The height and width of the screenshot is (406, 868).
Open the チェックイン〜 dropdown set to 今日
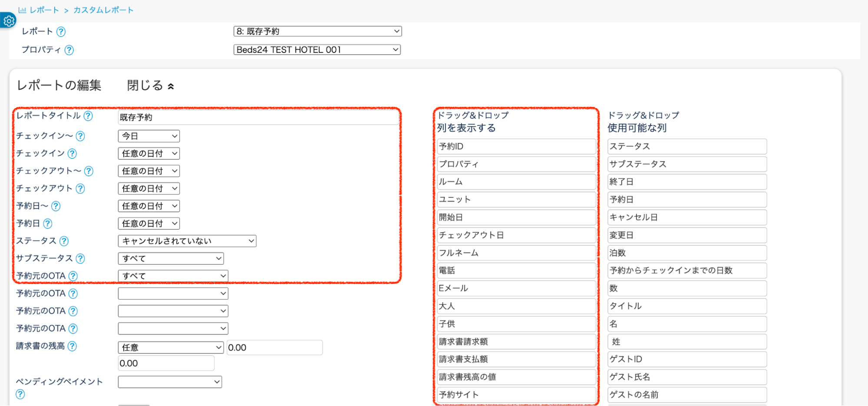(149, 136)
